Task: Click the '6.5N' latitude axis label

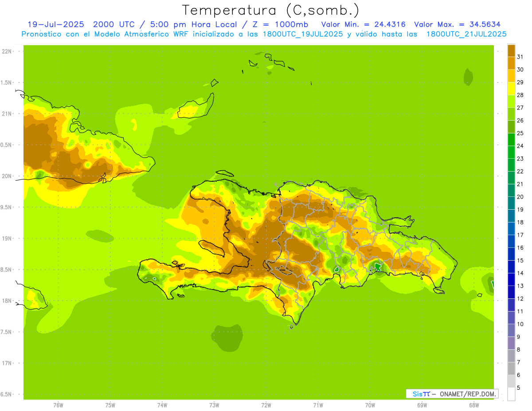Action: (6, 395)
